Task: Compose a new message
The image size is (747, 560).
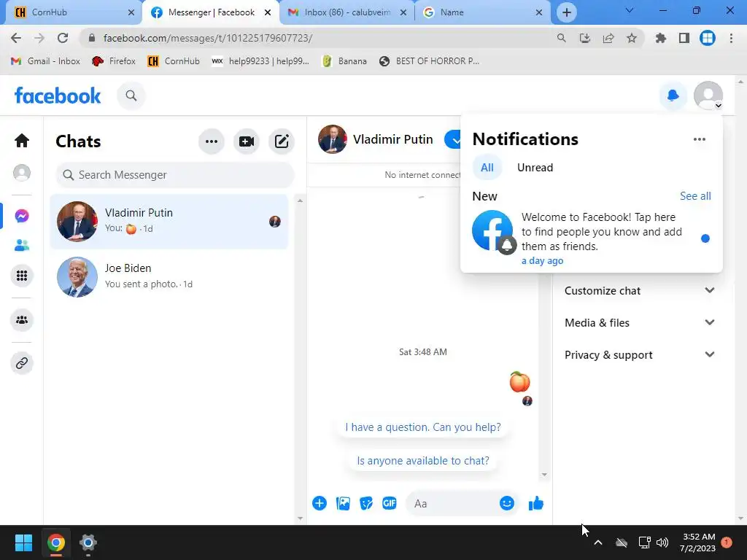Action: coord(282,141)
